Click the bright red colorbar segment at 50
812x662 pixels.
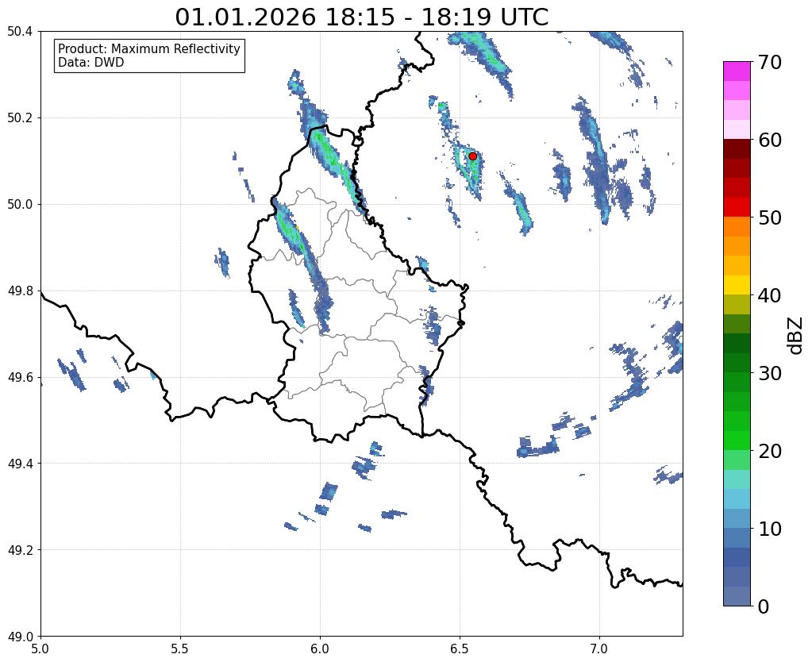(737, 207)
